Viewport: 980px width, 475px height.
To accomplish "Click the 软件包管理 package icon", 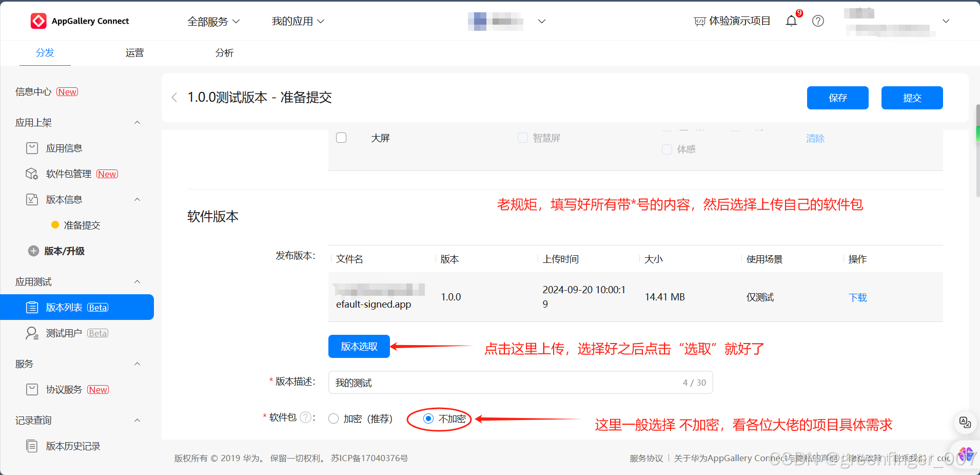I will tap(32, 174).
